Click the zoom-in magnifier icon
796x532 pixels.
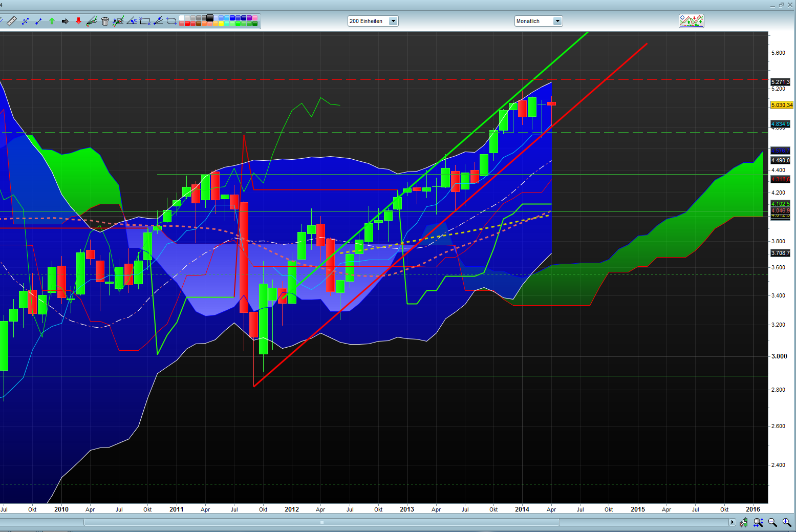(x=787, y=522)
